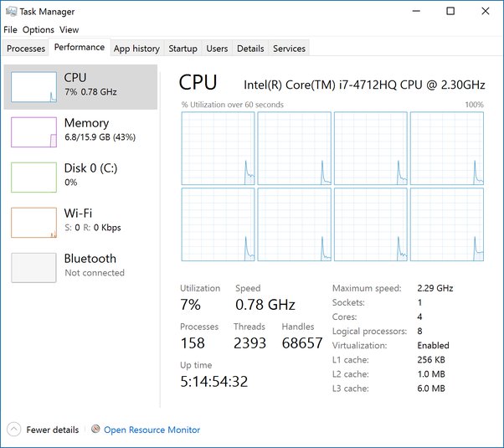Viewport: 504px width, 448px height.
Task: Select Memory in the performance sidebar
Action: (80, 132)
